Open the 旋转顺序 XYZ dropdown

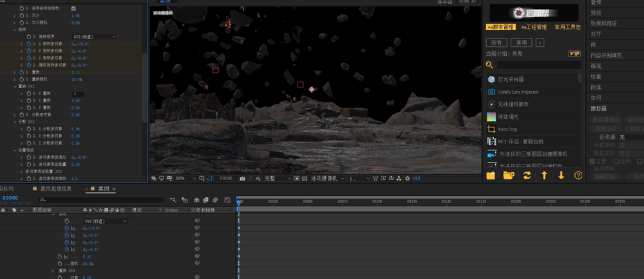click(94, 37)
